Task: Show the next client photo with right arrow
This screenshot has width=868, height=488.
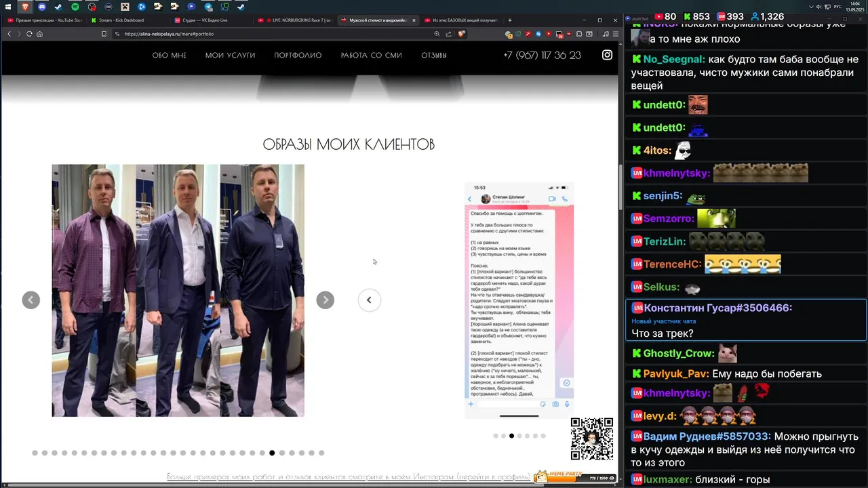Action: [x=325, y=300]
